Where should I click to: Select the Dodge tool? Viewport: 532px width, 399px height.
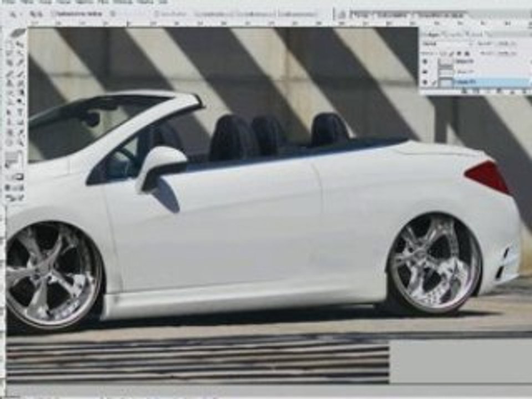(20, 101)
